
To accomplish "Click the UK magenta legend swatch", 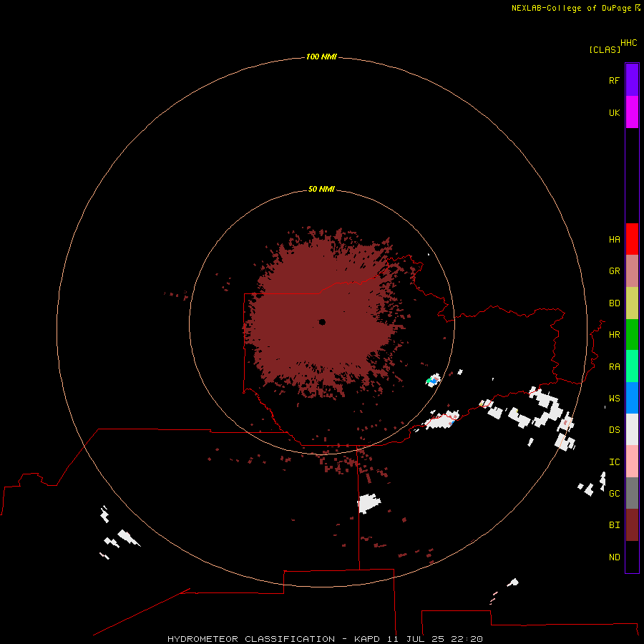I will pos(632,112).
